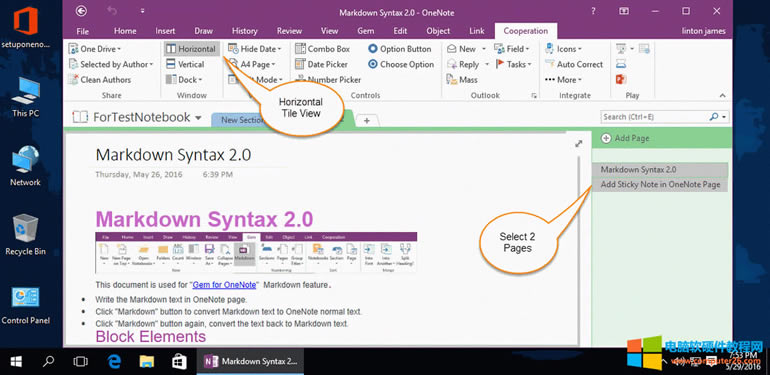Select Add Sticky Note in OneNote Page
770x375 pixels.
(660, 185)
